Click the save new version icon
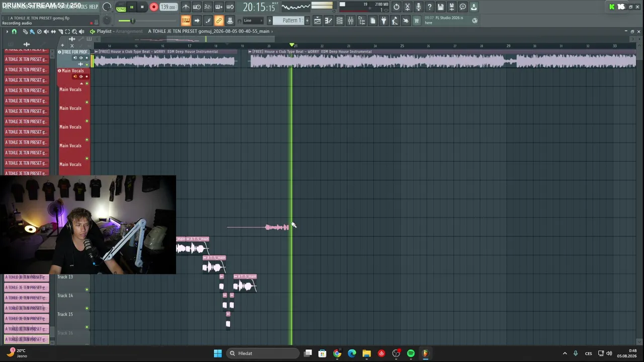Image resolution: width=644 pixels, height=362 pixels. [452, 7]
